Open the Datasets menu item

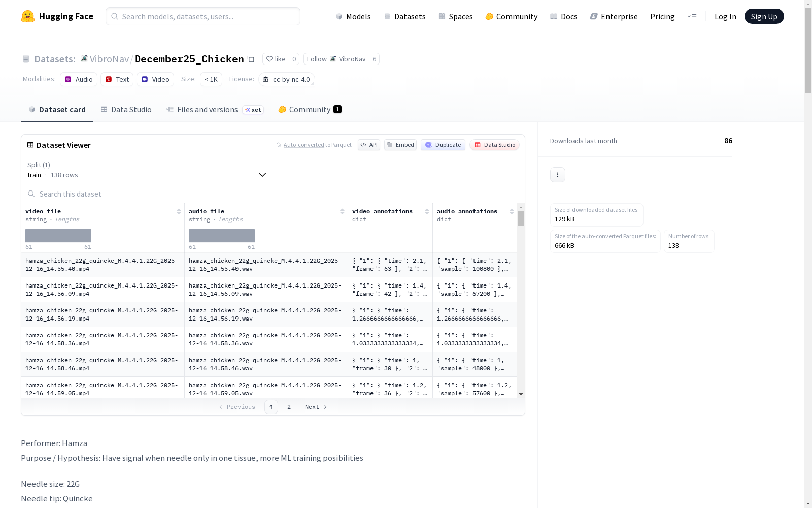(x=404, y=16)
